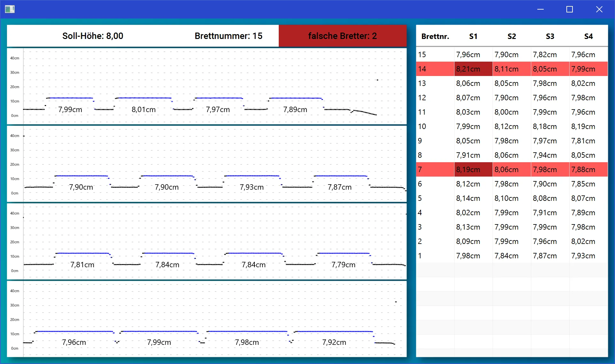Select the 'S1' column header

tap(473, 36)
